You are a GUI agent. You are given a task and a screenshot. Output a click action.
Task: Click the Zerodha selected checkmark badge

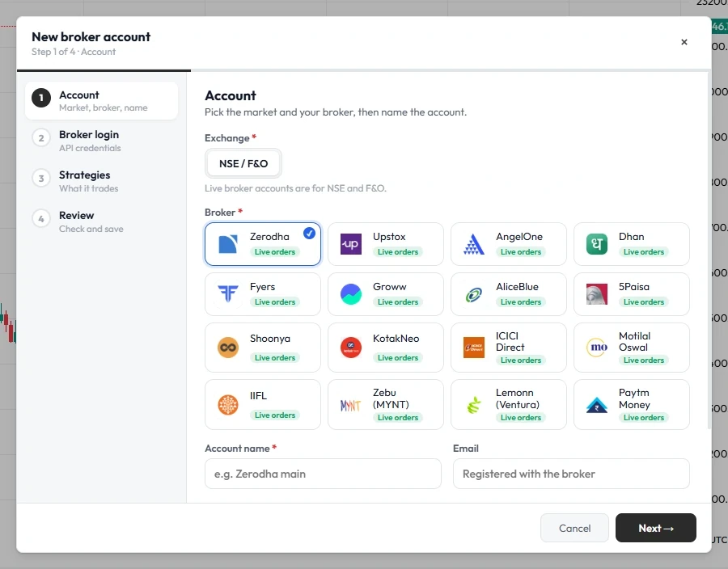pos(309,234)
